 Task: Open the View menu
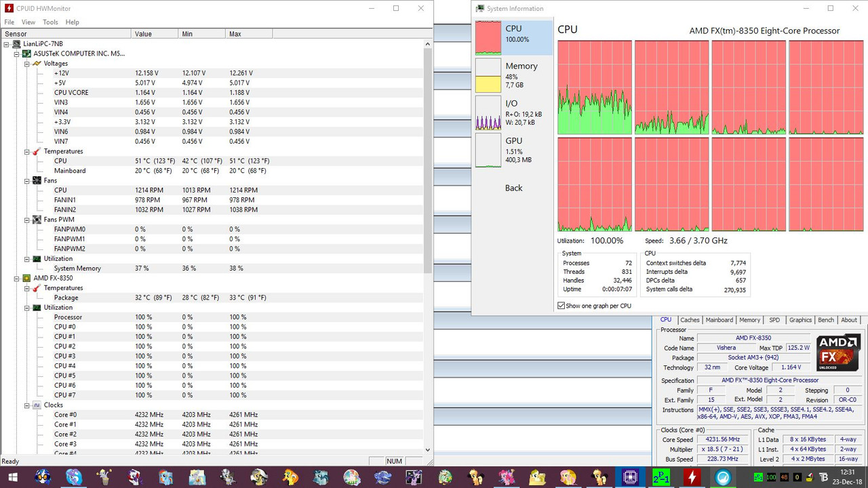[29, 22]
